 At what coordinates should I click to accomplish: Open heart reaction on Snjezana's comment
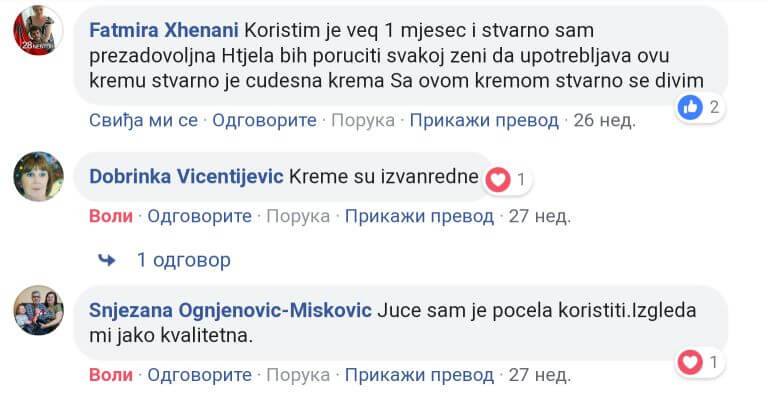point(700,363)
